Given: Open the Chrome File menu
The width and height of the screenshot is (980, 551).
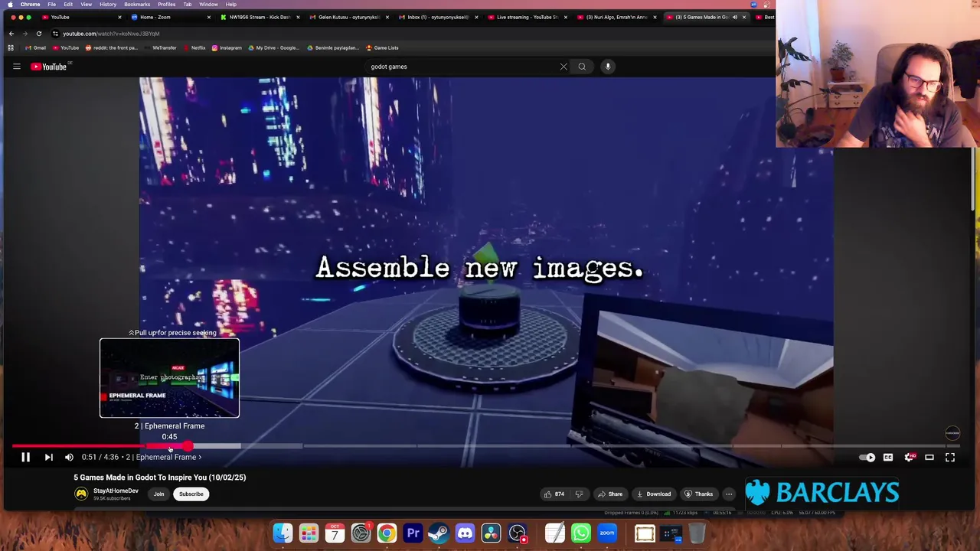Looking at the screenshot, I should (51, 5).
